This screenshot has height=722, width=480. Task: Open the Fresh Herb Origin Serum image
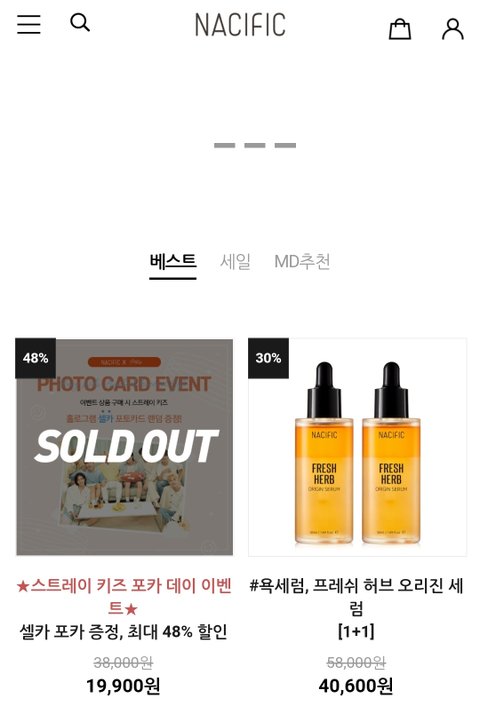pyautogui.click(x=357, y=447)
